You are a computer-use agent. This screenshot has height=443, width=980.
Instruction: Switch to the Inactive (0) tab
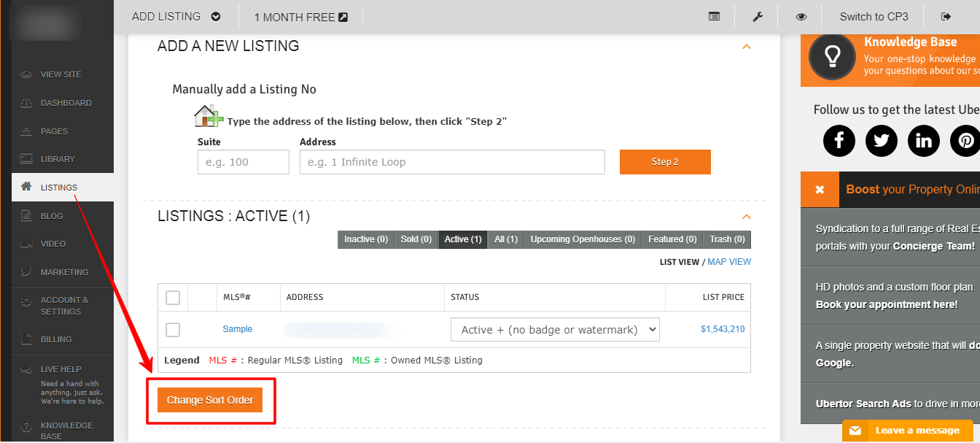(x=365, y=239)
